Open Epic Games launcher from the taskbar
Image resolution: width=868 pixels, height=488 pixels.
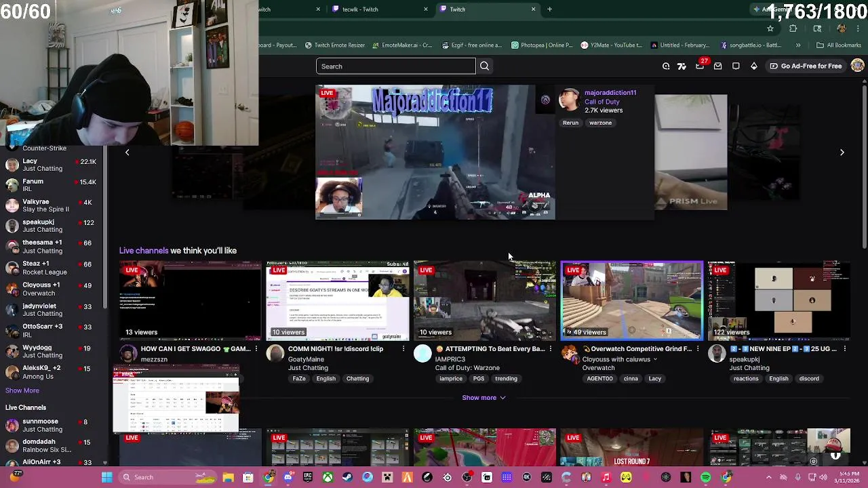tap(308, 477)
